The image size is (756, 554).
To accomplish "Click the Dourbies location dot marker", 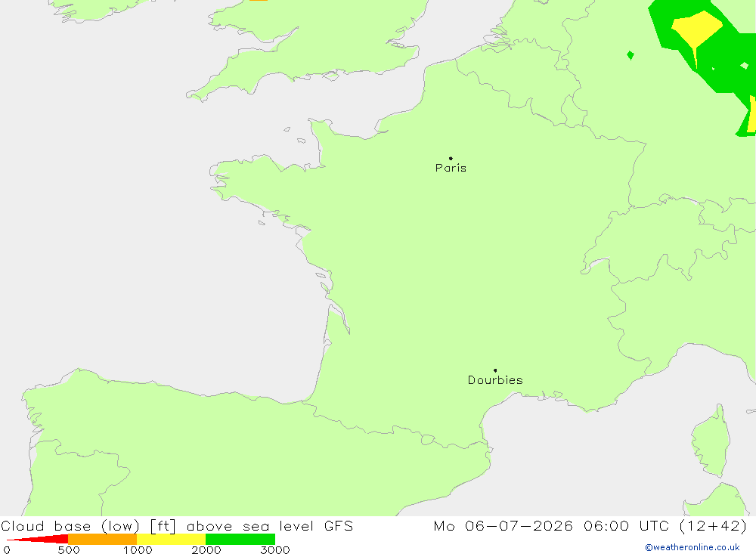I will coord(495,370).
